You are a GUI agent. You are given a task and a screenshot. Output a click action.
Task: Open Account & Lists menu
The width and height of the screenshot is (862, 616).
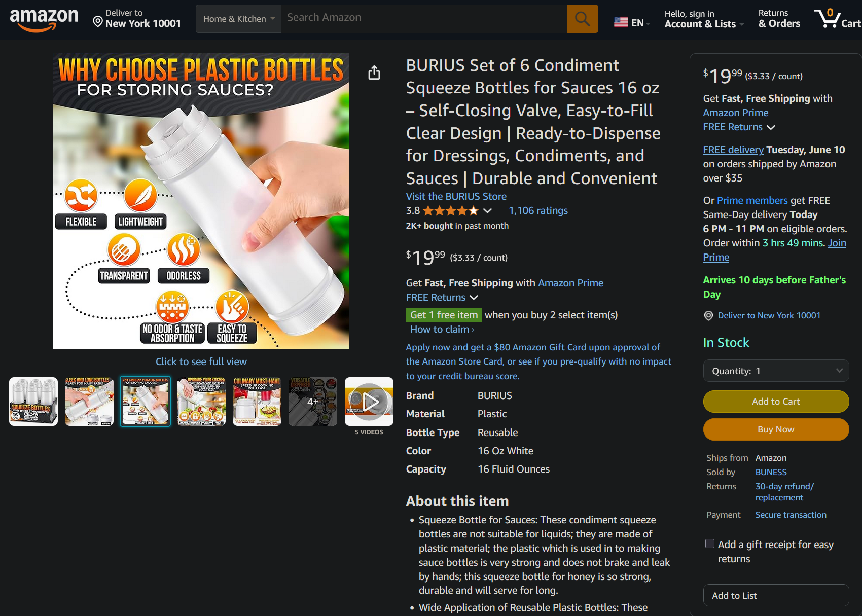(704, 19)
